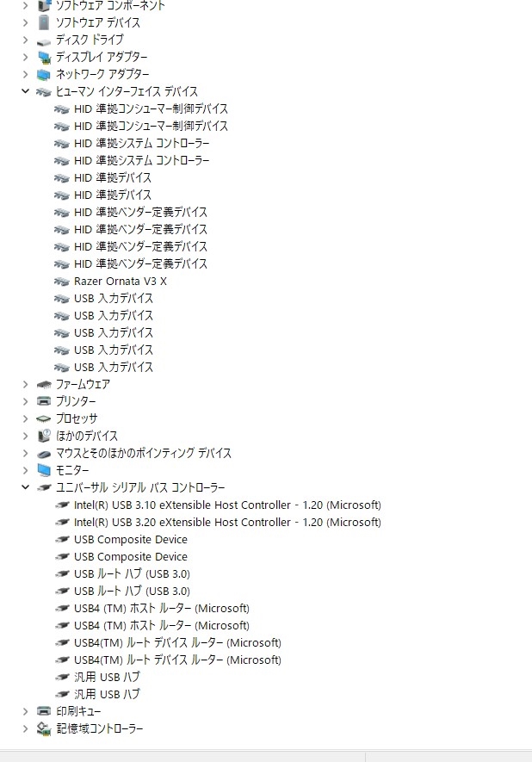Select the 'Razer Ornata V3 X' label
The image size is (532, 762).
click(x=120, y=282)
